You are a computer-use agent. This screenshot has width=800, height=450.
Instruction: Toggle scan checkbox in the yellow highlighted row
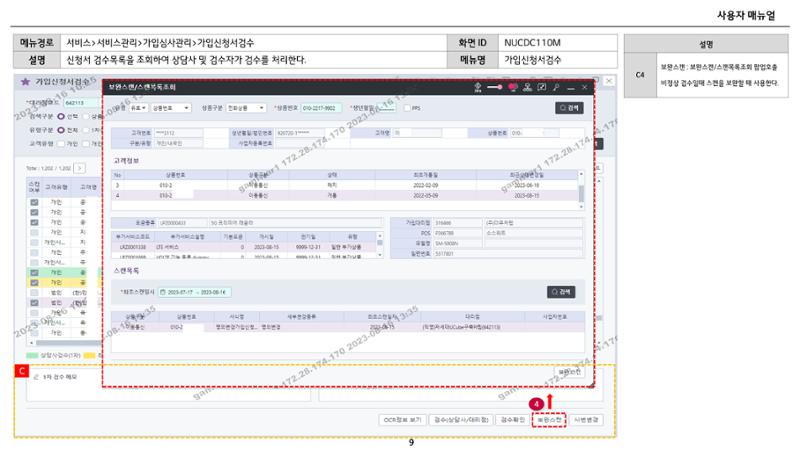click(x=34, y=282)
